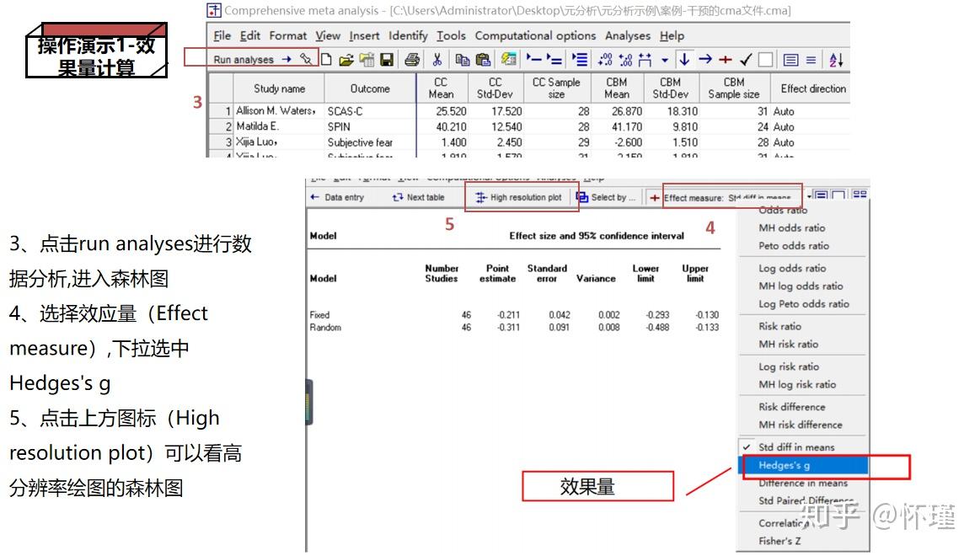Open the Edit menu

pos(250,35)
